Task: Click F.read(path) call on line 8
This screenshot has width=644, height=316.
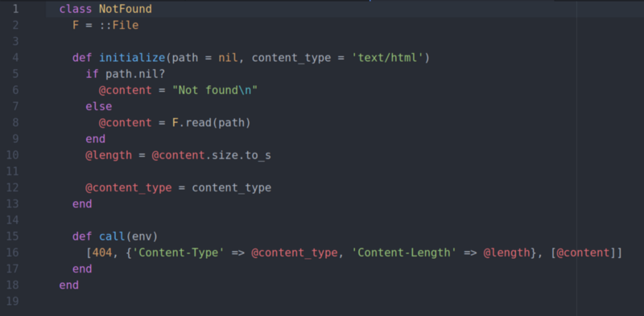Action: [x=211, y=123]
